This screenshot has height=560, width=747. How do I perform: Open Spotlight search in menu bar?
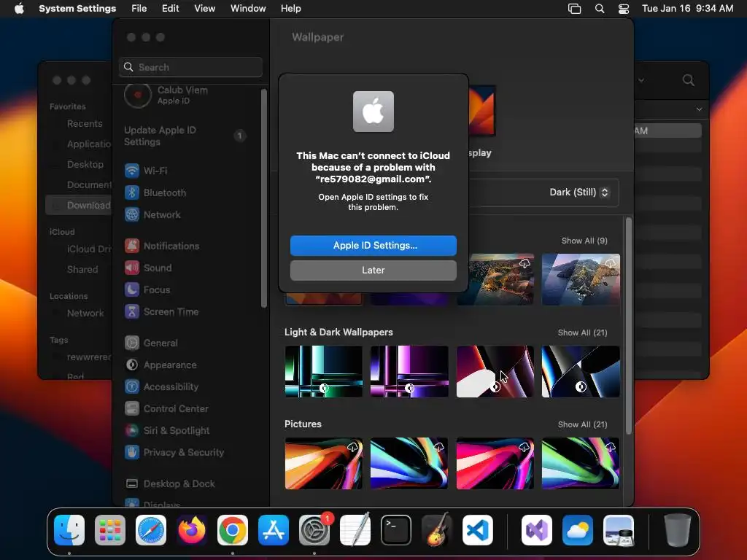[600, 9]
